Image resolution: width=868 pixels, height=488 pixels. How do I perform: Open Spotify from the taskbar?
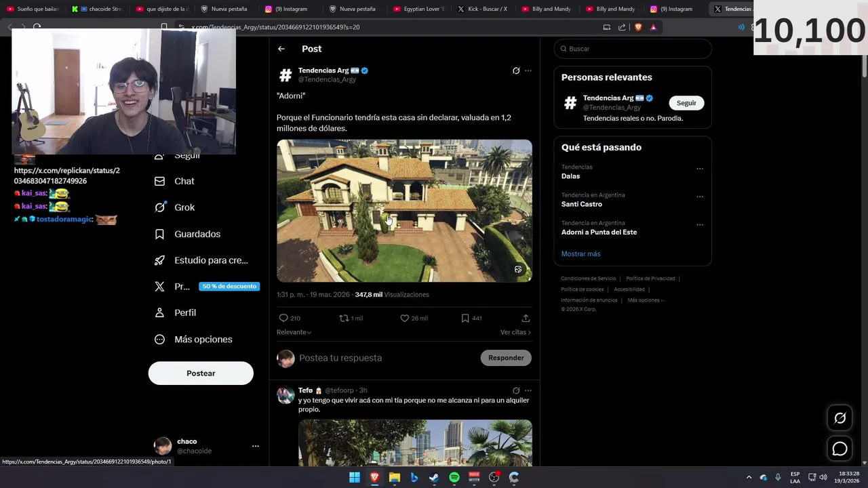click(x=454, y=477)
